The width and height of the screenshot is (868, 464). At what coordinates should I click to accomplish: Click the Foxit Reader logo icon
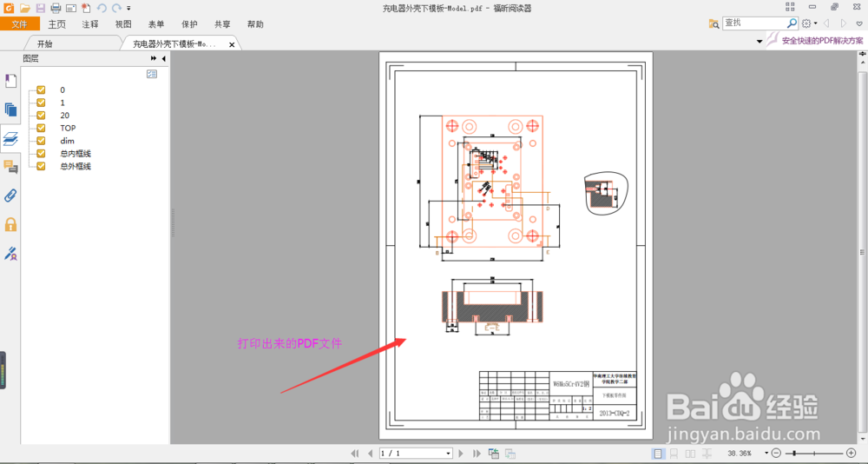(x=8, y=8)
